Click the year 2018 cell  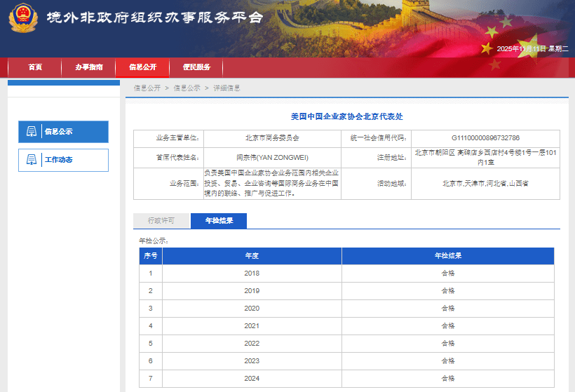(252, 273)
